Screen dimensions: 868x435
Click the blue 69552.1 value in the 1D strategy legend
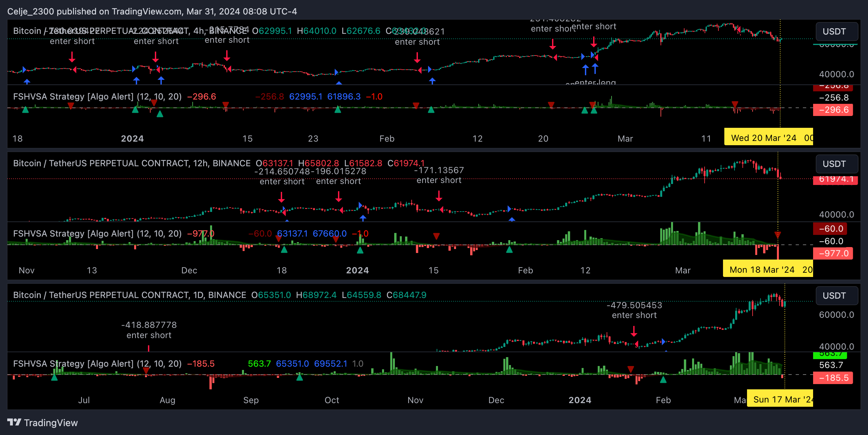point(330,364)
